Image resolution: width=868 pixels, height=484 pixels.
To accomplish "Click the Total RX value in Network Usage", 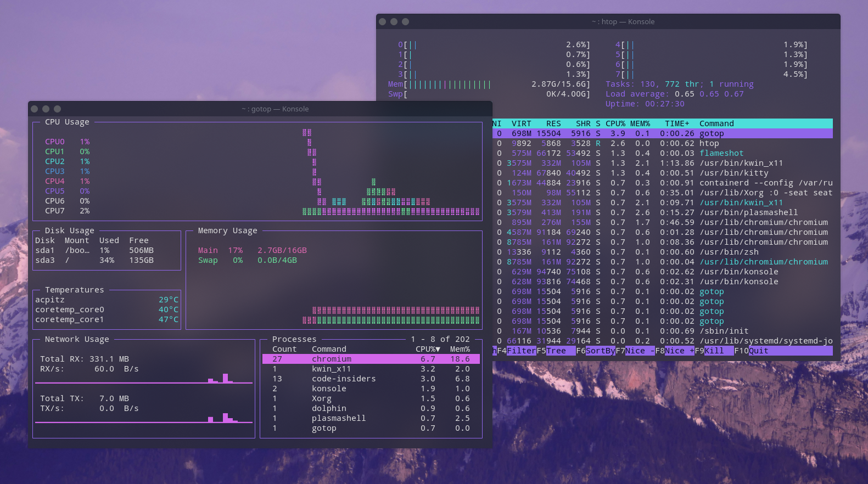I will click(109, 359).
